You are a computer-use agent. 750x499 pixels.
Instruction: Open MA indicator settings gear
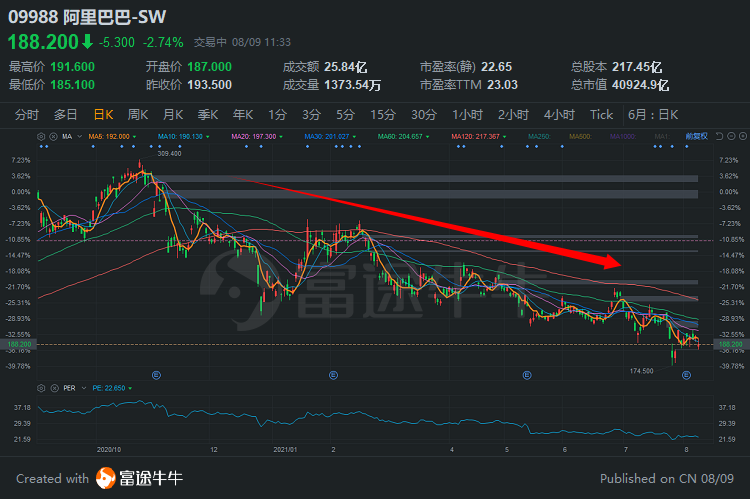(x=41, y=136)
